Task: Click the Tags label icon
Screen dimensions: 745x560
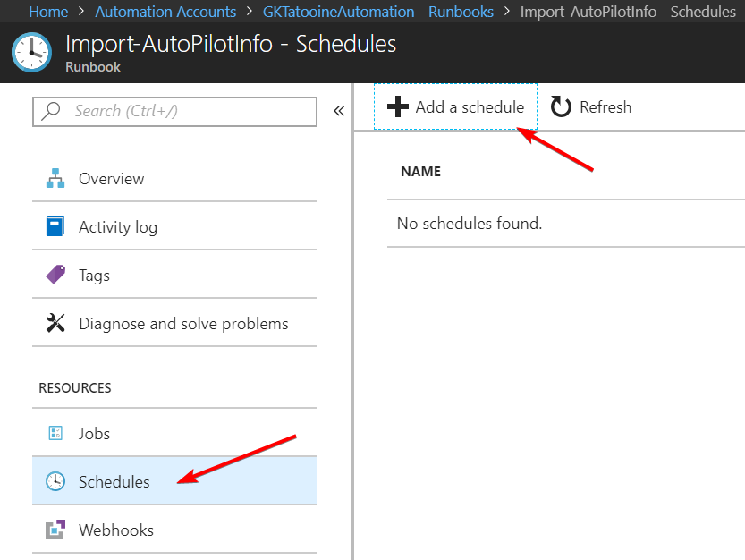Action: coord(55,275)
